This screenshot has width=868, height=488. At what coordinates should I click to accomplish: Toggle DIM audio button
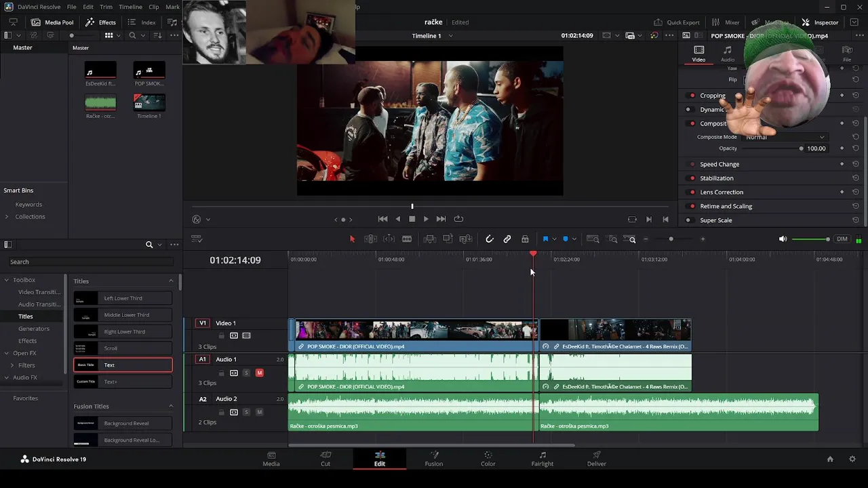[842, 239]
